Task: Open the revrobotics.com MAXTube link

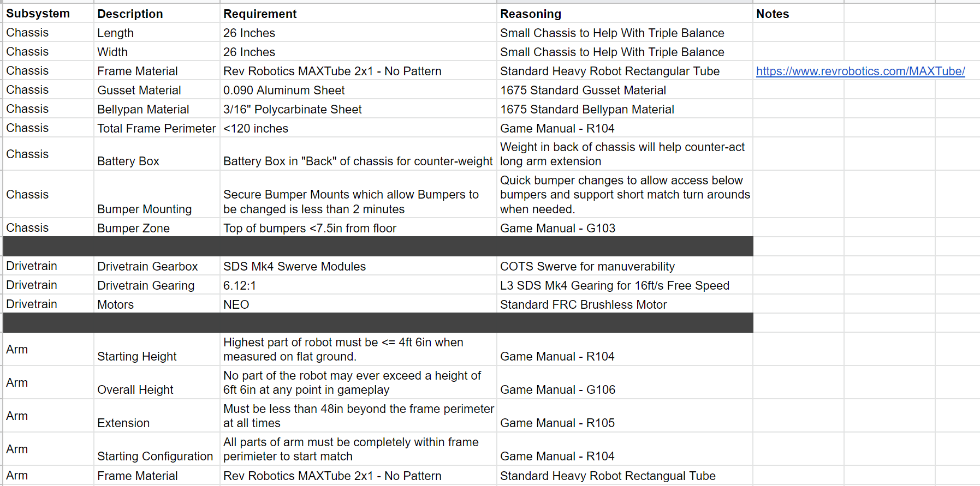Action: pyautogui.click(x=860, y=71)
